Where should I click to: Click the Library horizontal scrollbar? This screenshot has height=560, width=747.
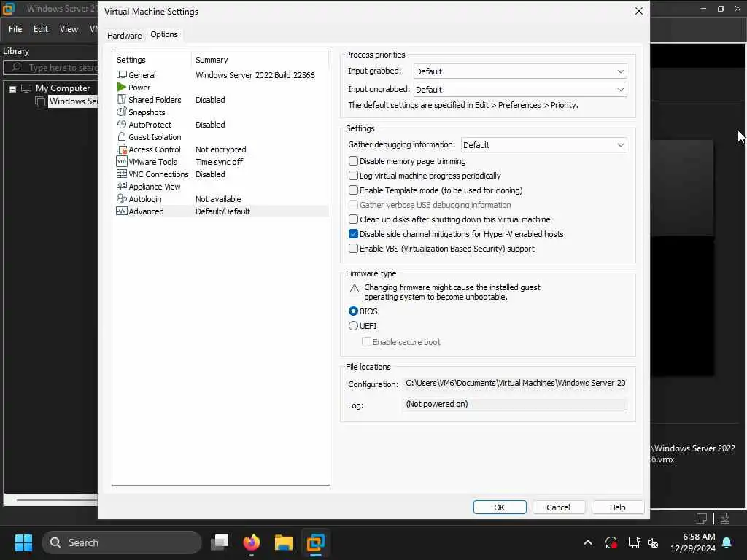pyautogui.click(x=50, y=500)
